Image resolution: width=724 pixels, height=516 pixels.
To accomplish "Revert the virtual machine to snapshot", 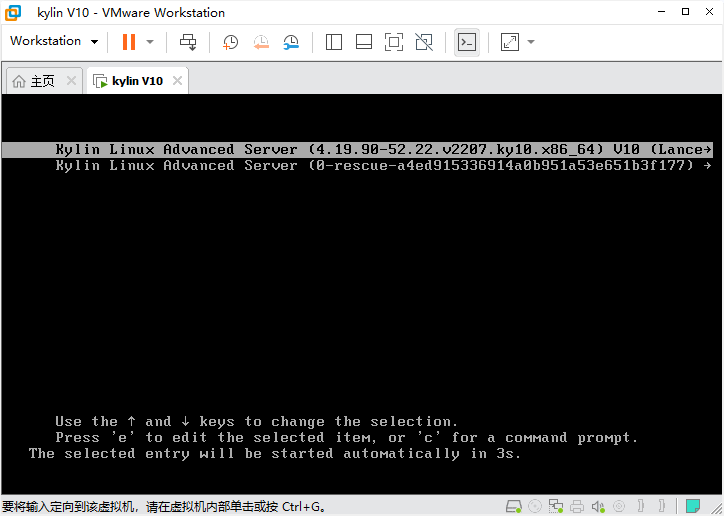I will click(261, 42).
